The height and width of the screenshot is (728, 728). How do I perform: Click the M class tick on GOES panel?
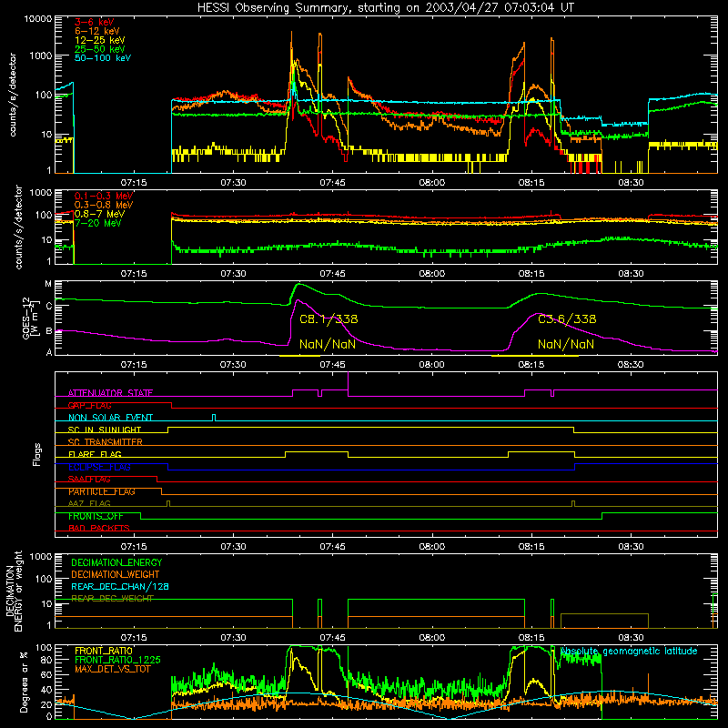pyautogui.click(x=48, y=284)
